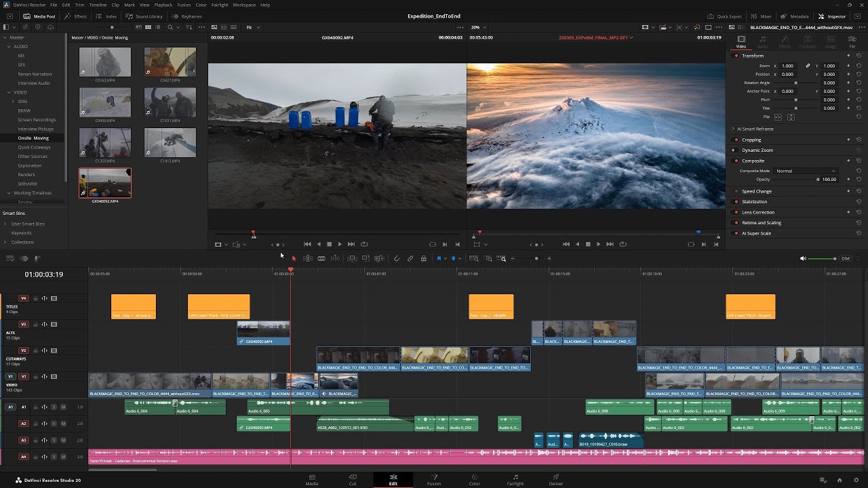Open the viewer zoom 20% dropdown
This screenshot has width=868, height=488.
click(478, 28)
